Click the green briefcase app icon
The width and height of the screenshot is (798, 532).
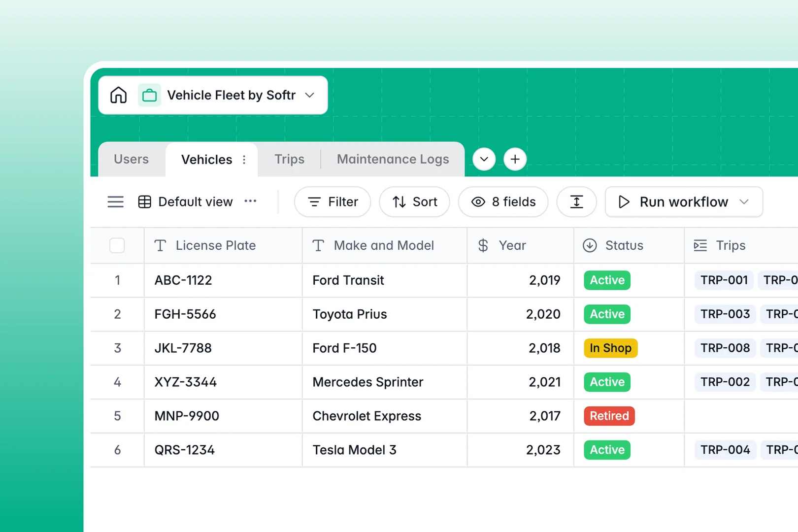click(x=149, y=95)
